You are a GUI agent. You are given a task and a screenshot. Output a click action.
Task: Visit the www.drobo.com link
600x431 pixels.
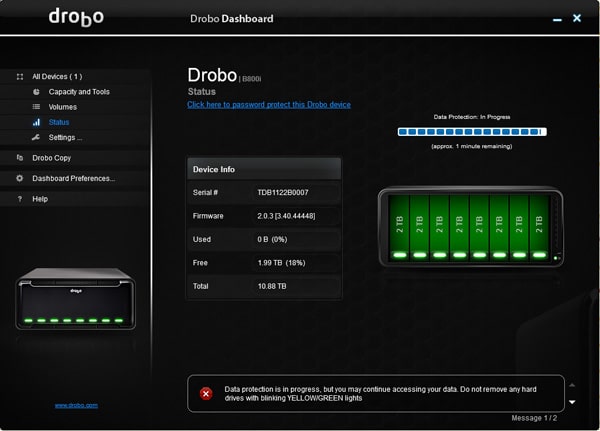(x=76, y=405)
